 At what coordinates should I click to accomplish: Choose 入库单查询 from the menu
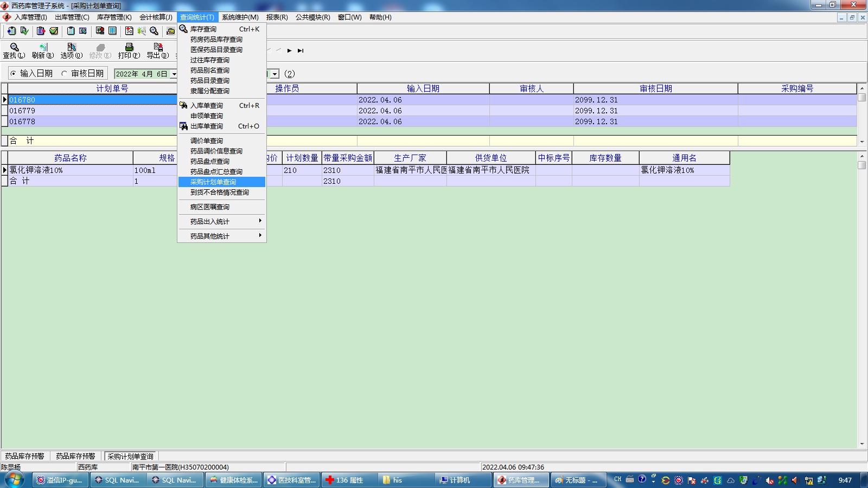coord(222,106)
